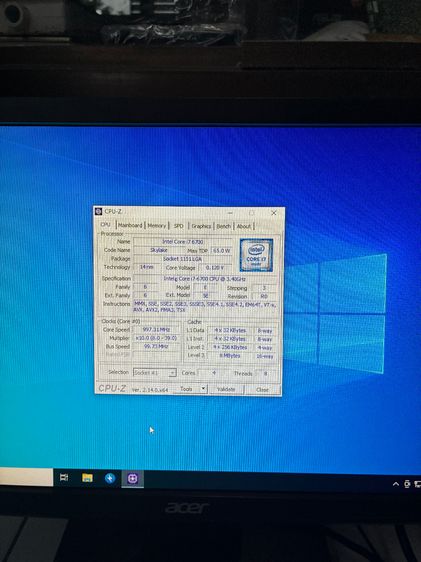Click the Ext. Model value 5E
Image resolution: width=421 pixels, height=562 pixels.
coord(205,296)
